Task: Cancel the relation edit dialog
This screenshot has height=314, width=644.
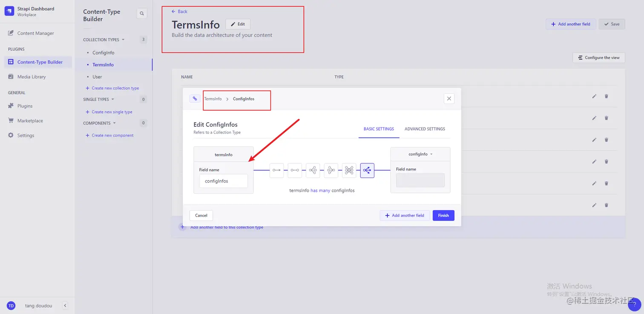Action: click(x=201, y=215)
